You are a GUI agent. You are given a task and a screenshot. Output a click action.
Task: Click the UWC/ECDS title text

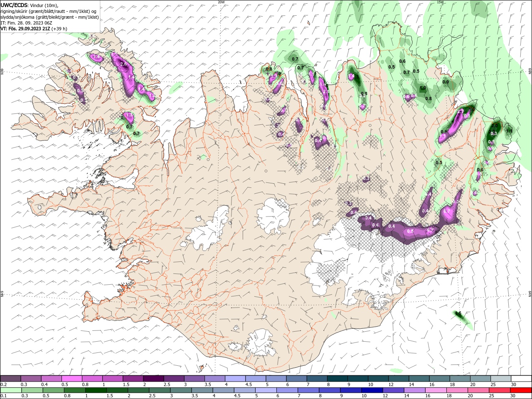coord(14,5)
